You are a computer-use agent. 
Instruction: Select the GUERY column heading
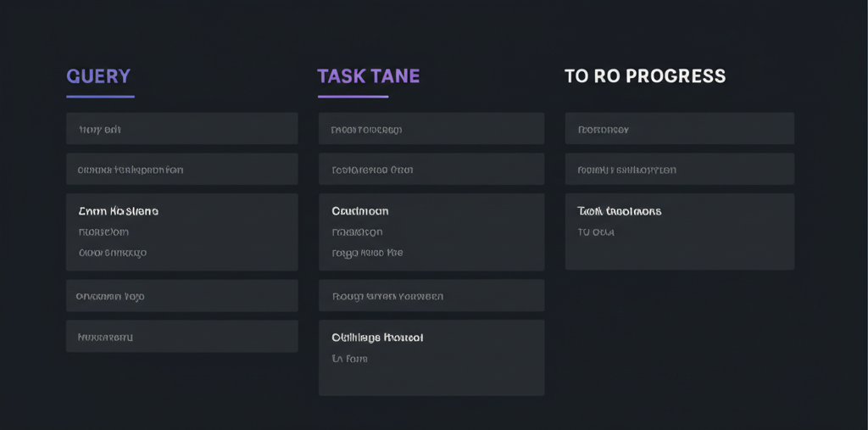(98, 76)
